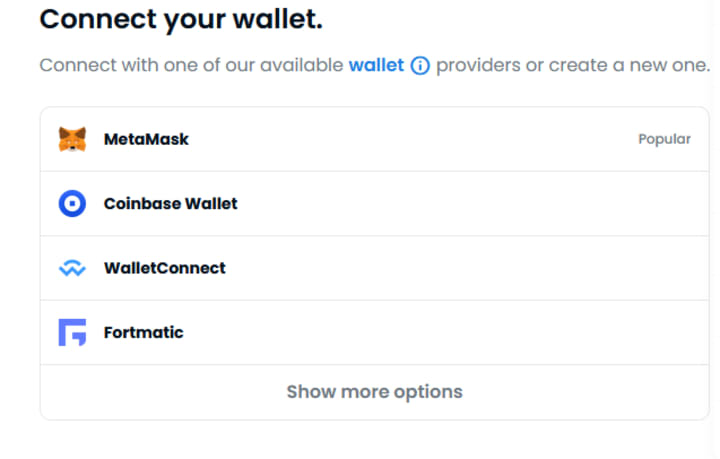Click the word 'Connect' in the heading

(x=98, y=18)
